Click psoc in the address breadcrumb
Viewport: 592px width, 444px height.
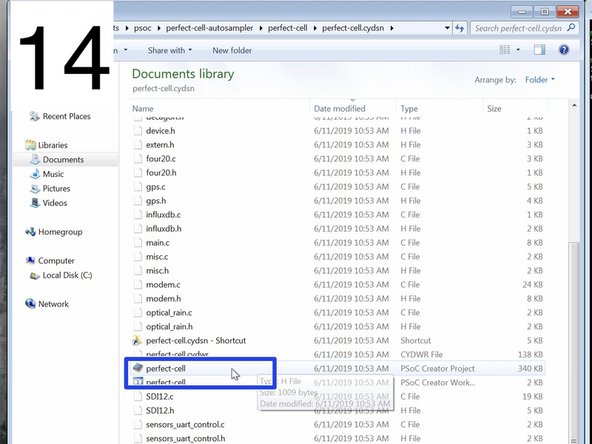(142, 28)
